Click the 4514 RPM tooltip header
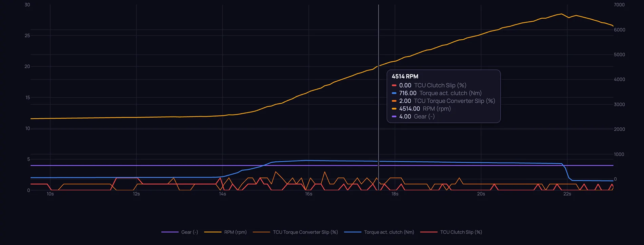Viewport: 644px width, 245px height. click(x=405, y=77)
